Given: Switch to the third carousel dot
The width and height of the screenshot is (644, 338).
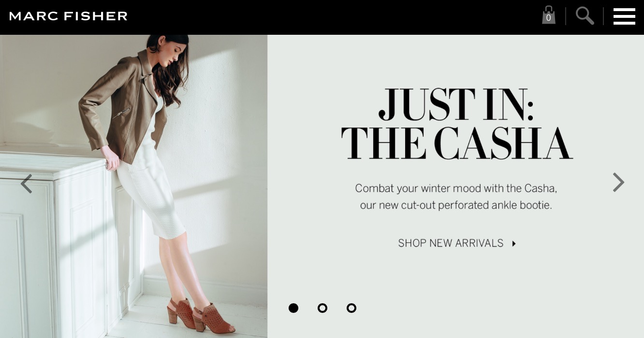Looking at the screenshot, I should coord(351,308).
